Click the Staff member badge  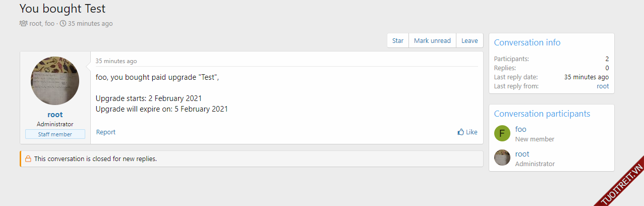click(x=55, y=134)
